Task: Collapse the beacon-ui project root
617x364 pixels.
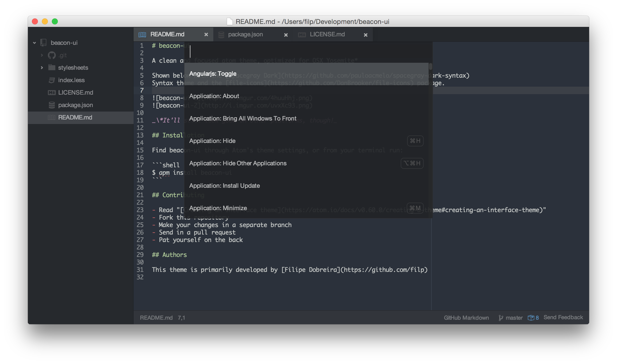Action: [34, 43]
